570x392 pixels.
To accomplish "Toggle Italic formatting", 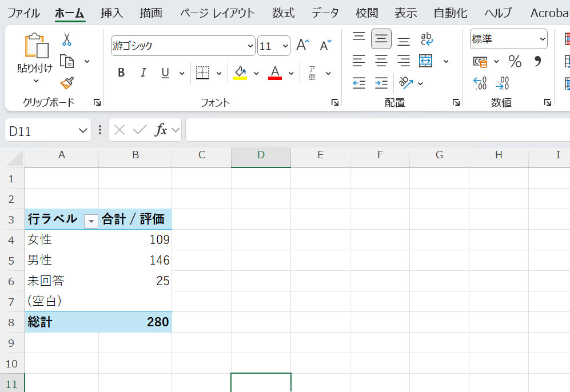I will (x=144, y=73).
